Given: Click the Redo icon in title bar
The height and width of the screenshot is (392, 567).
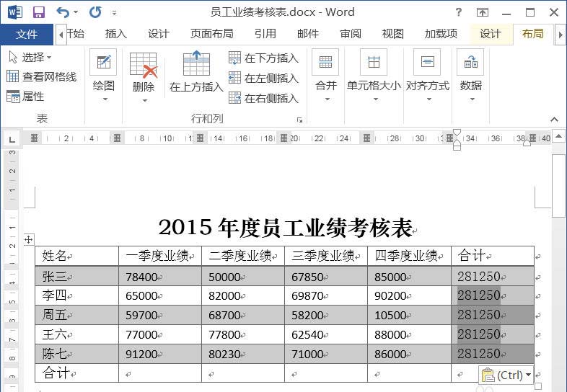Looking at the screenshot, I should (95, 12).
